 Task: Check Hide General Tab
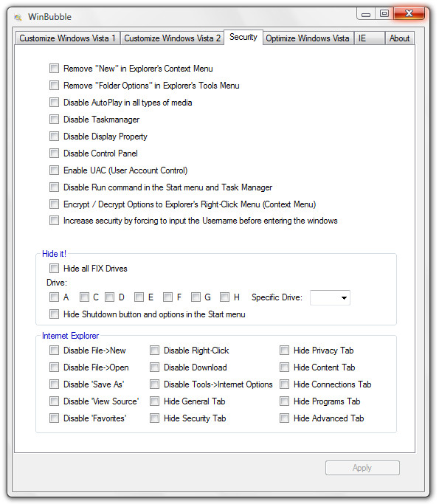155,401
